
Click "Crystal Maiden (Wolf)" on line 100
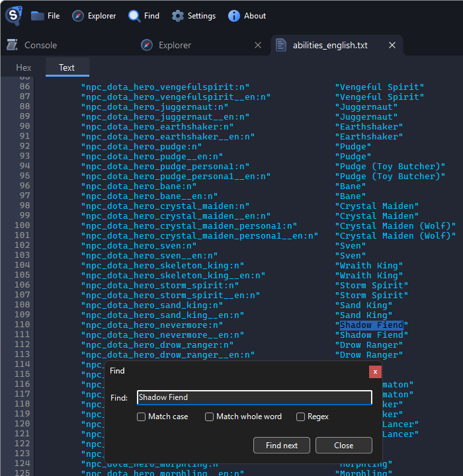[396, 226]
